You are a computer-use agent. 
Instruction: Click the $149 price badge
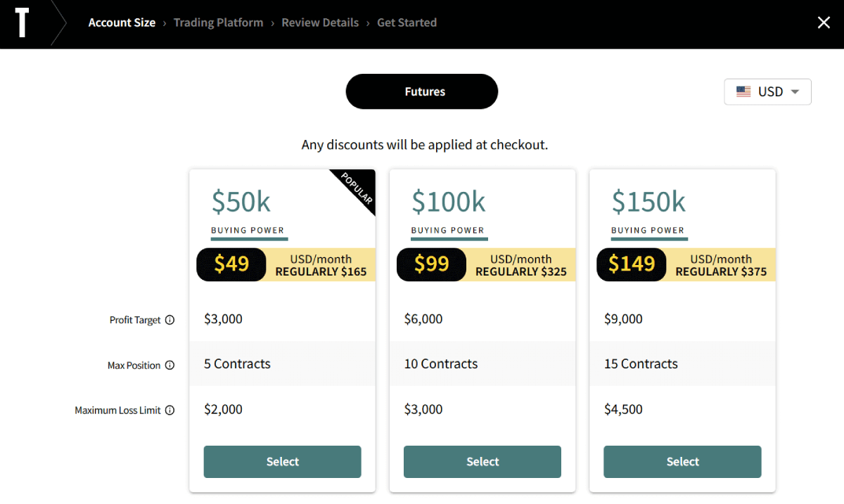(632, 264)
